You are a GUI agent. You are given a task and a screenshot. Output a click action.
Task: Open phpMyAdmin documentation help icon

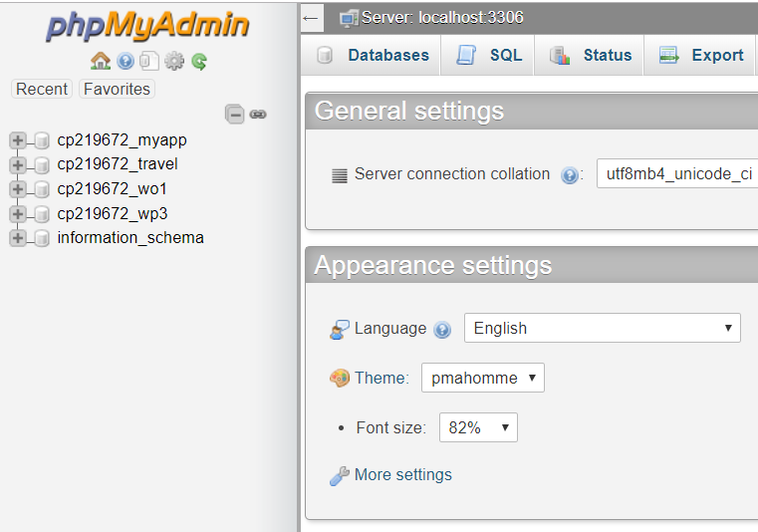(x=126, y=62)
